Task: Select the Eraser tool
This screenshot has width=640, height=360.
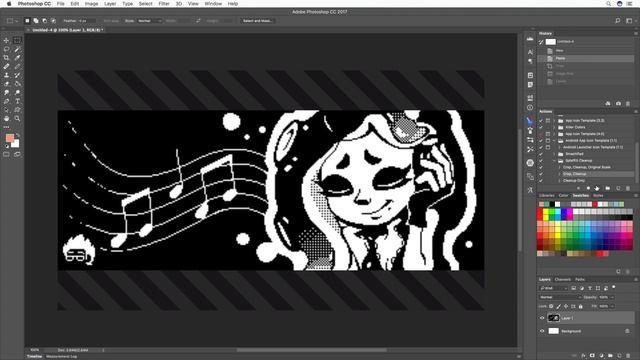Action: click(6, 84)
